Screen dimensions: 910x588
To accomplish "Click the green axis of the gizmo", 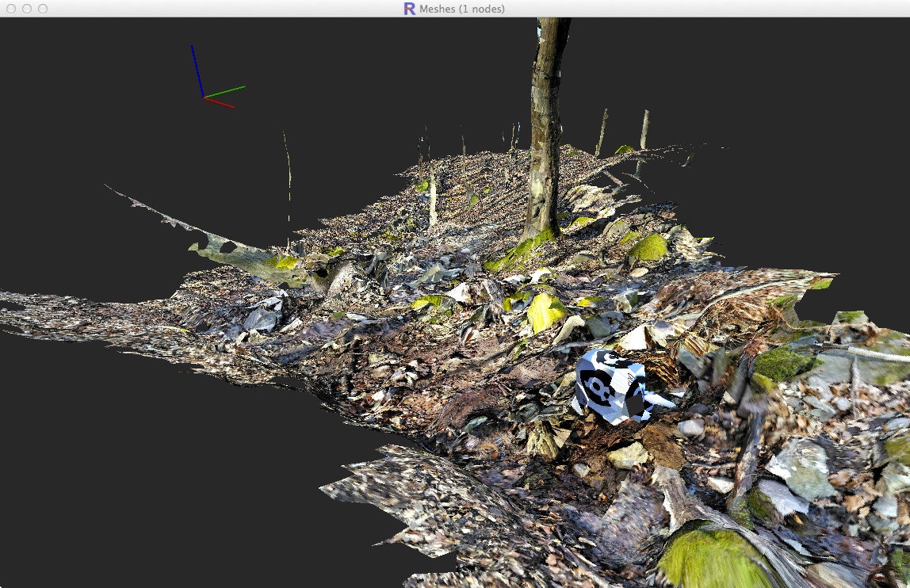I will coord(225,91).
